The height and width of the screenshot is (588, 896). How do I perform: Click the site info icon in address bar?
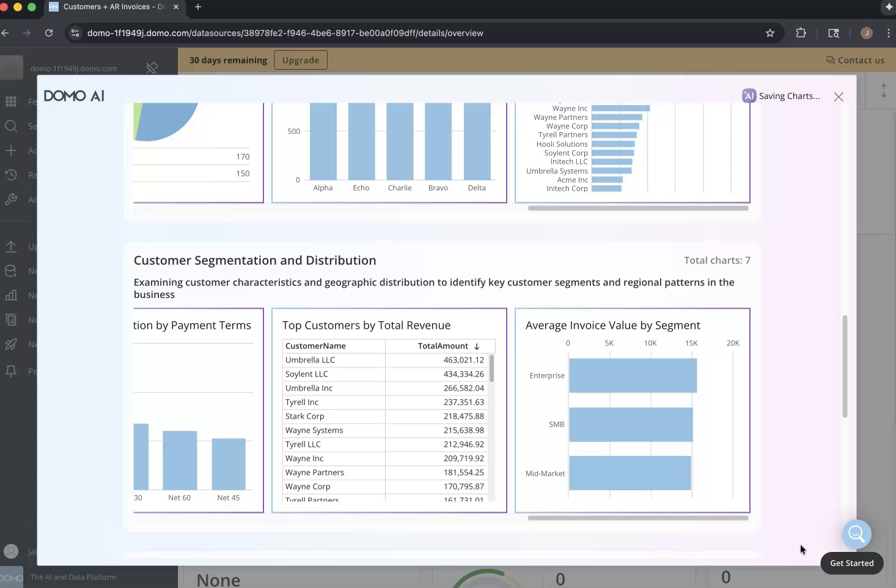pyautogui.click(x=75, y=33)
